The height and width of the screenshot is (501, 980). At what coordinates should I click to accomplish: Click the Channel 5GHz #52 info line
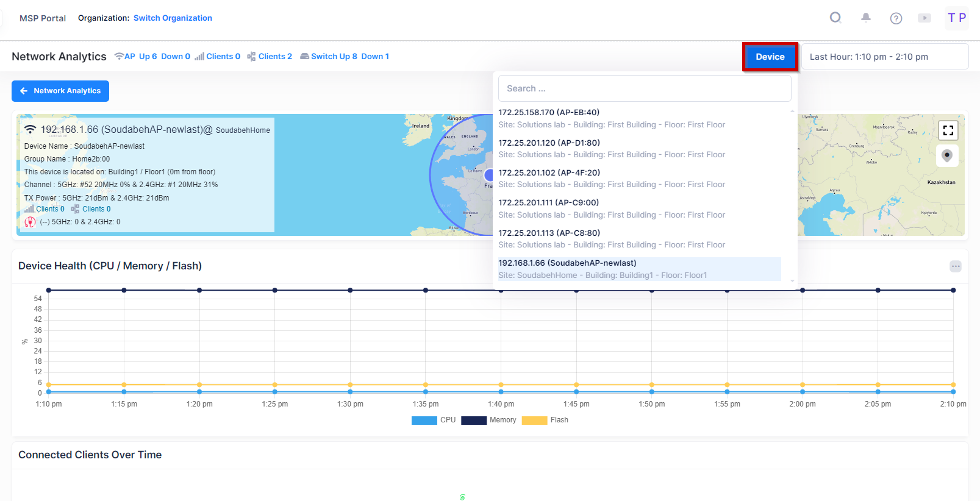coord(121,185)
